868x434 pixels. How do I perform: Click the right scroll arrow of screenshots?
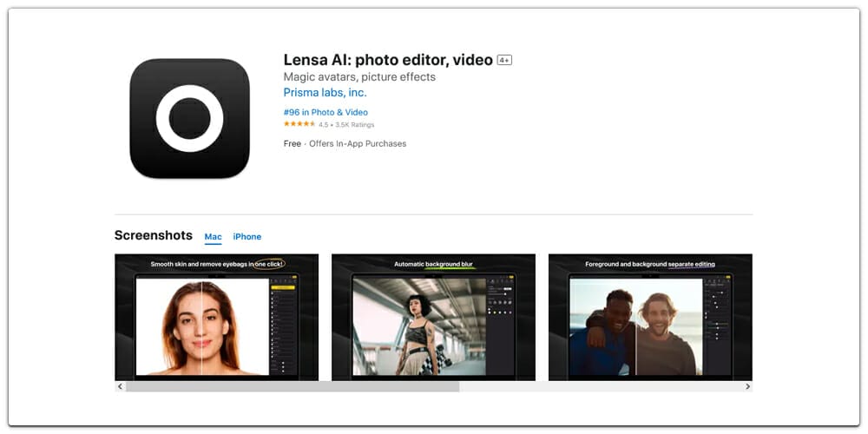747,386
